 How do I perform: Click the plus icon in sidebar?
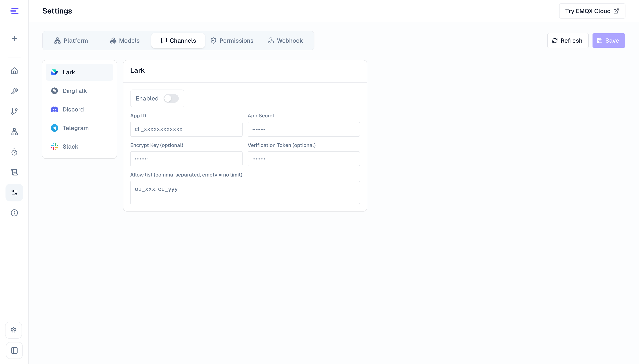tap(14, 38)
